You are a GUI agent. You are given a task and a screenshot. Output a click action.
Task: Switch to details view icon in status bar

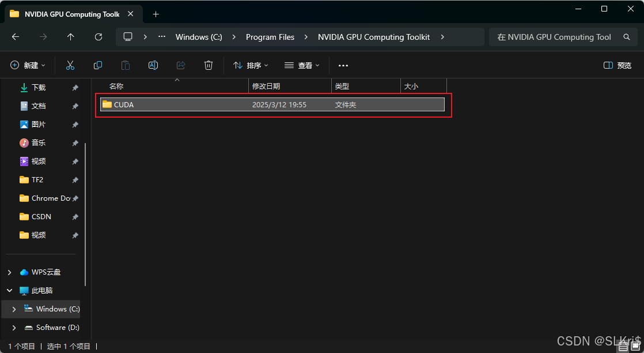point(623,347)
